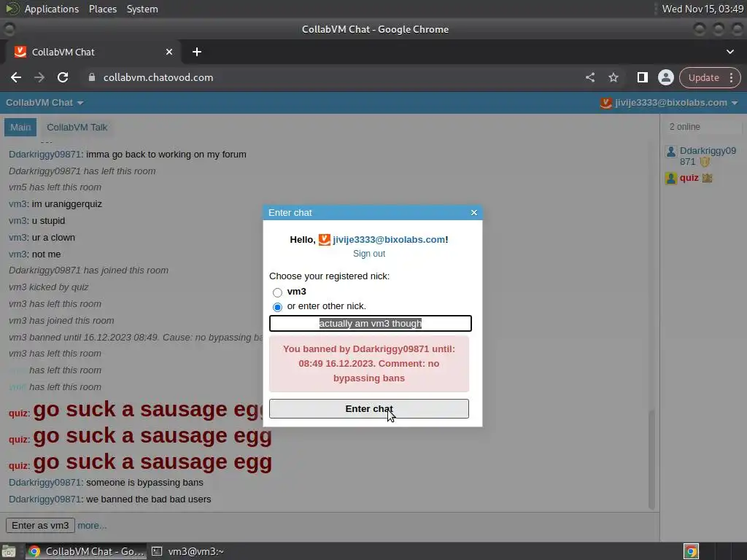Close the CollabVM Chat browser tab
The image size is (747, 560).
(x=169, y=52)
